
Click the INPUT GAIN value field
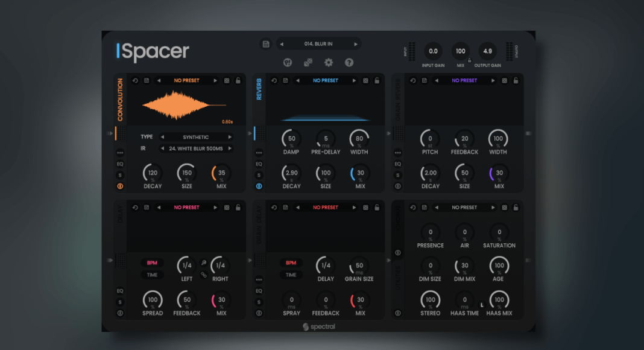[x=434, y=51]
